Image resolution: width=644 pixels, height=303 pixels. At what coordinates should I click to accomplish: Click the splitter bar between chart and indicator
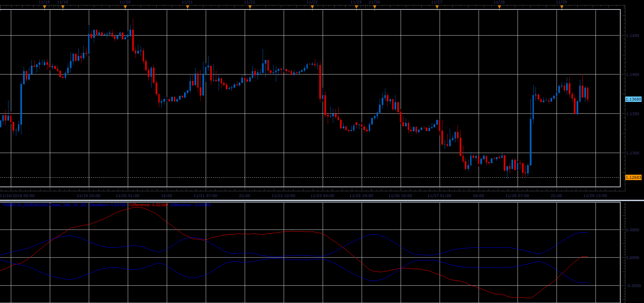(x=322, y=201)
